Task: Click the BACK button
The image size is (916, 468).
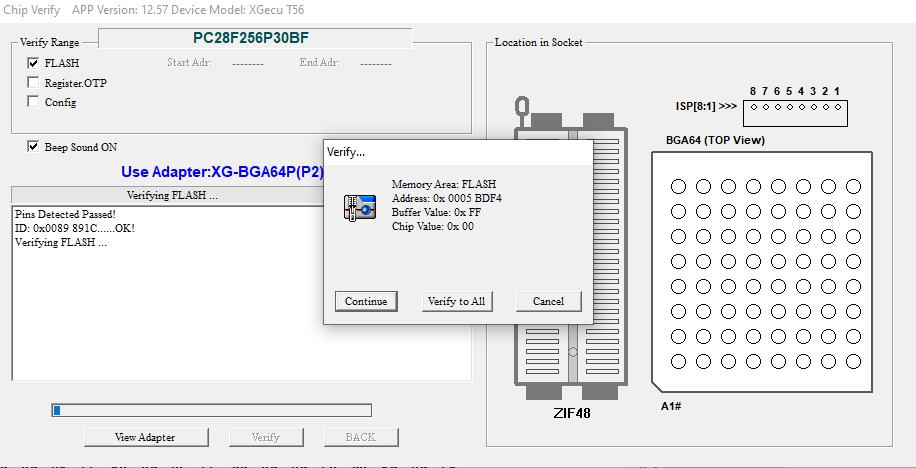Action: pos(360,437)
